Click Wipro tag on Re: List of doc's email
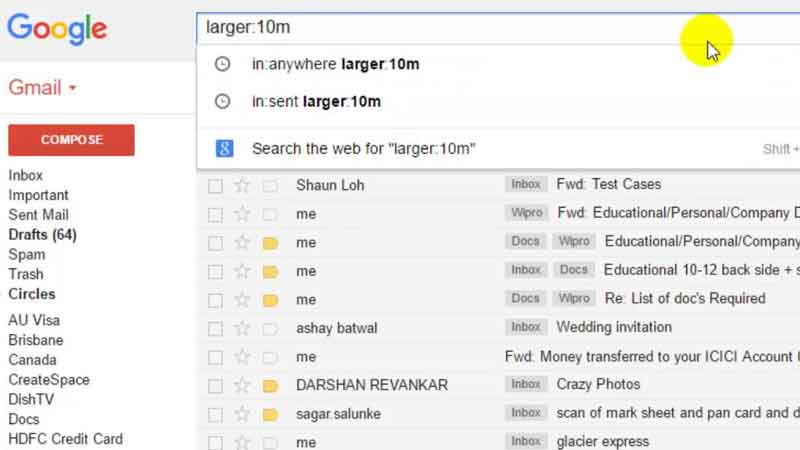Viewport: 800px width, 450px height. (574, 298)
